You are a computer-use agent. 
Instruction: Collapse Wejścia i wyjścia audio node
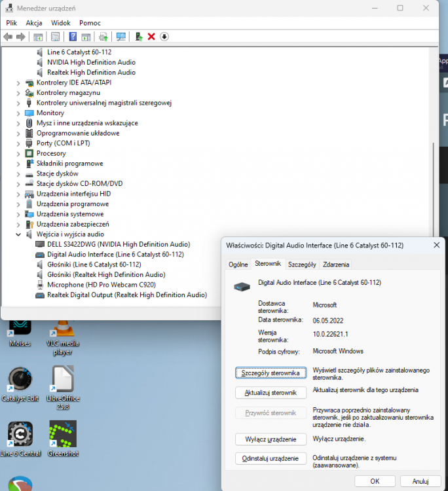[x=18, y=234]
